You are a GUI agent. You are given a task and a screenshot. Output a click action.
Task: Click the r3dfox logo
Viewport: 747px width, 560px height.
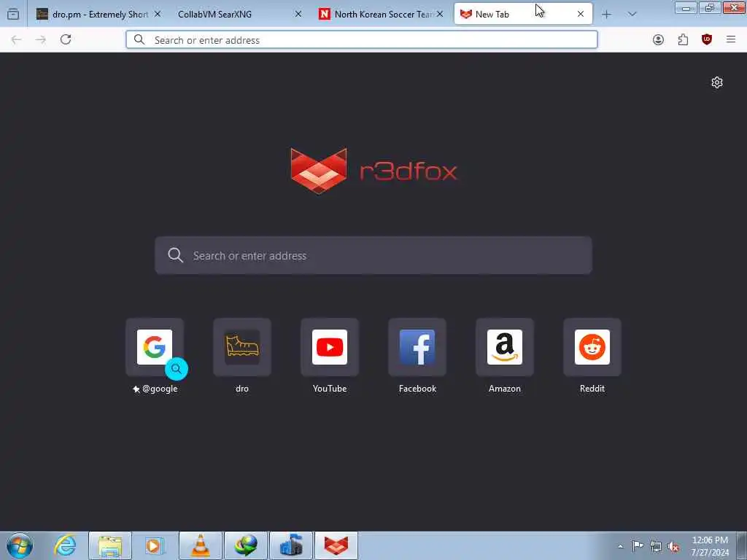tap(373, 171)
